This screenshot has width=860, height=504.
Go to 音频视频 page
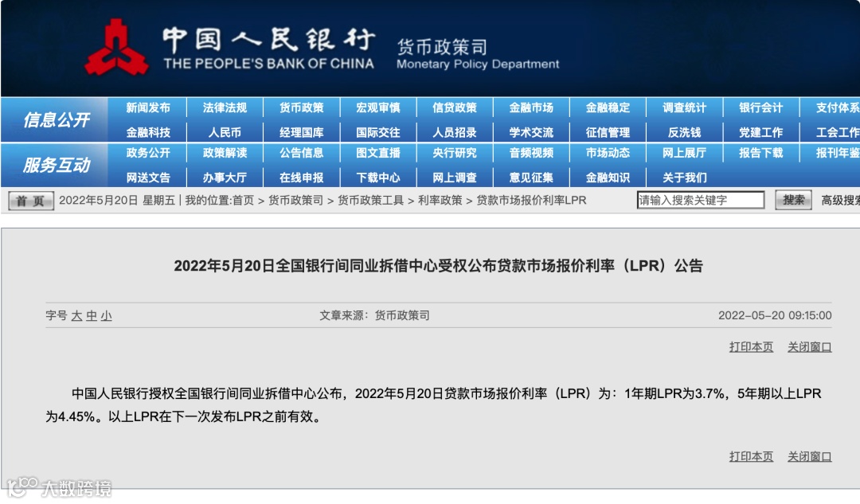(x=531, y=153)
